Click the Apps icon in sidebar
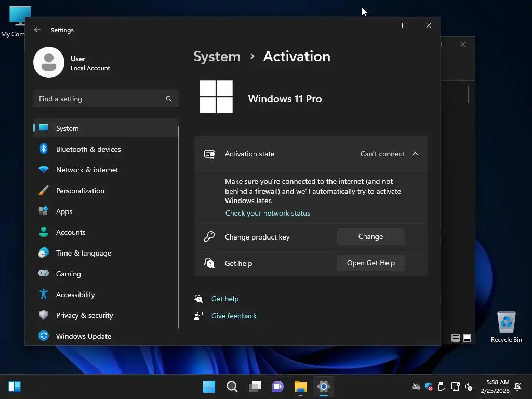Screen dimensions: 532x399 44,211
